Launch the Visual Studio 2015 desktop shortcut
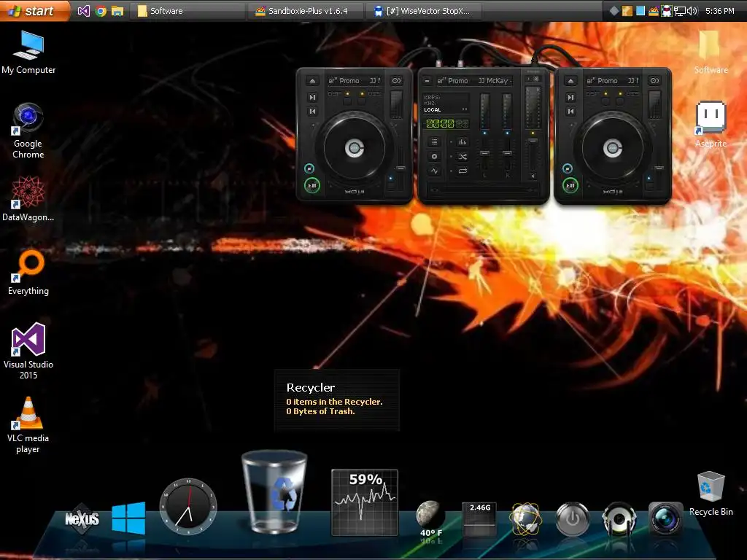Image resolution: width=747 pixels, height=560 pixels. coord(28,351)
